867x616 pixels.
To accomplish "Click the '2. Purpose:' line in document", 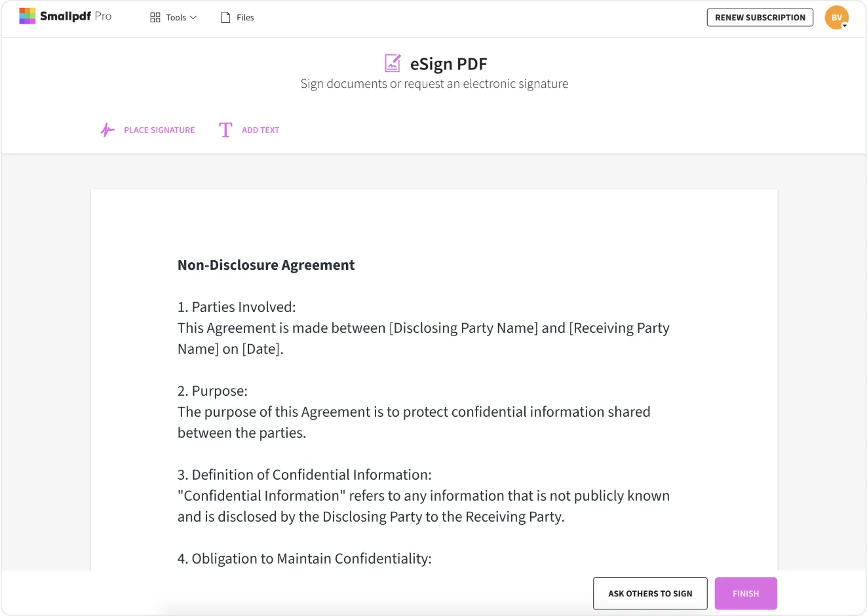I will (212, 391).
